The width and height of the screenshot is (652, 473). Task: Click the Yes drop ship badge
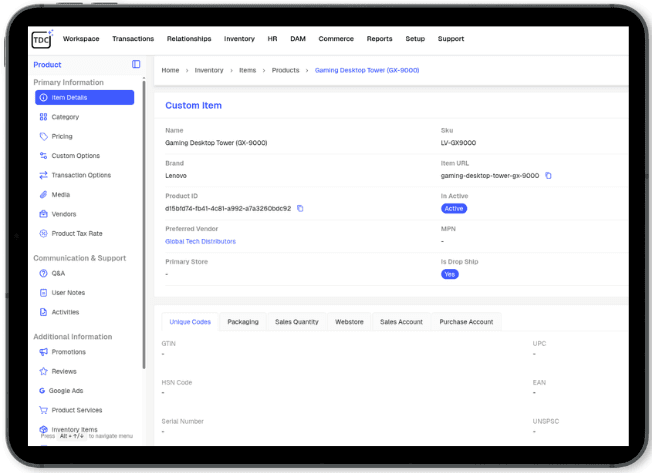tap(449, 274)
